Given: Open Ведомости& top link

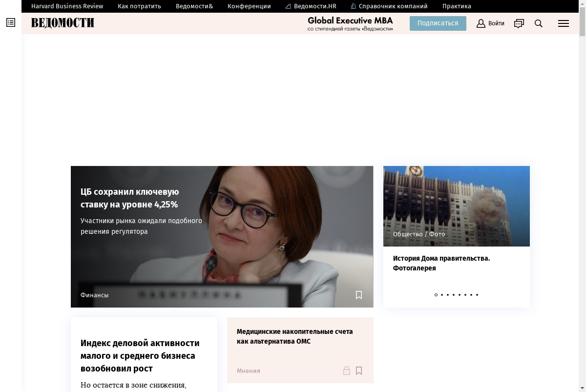Looking at the screenshot, I should [194, 6].
